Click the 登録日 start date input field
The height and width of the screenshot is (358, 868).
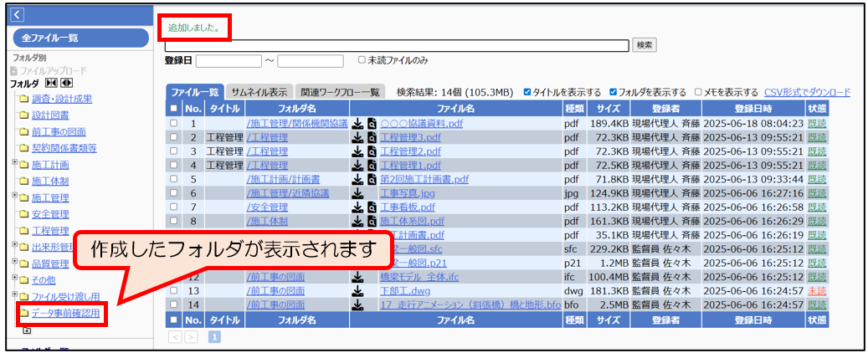click(229, 61)
